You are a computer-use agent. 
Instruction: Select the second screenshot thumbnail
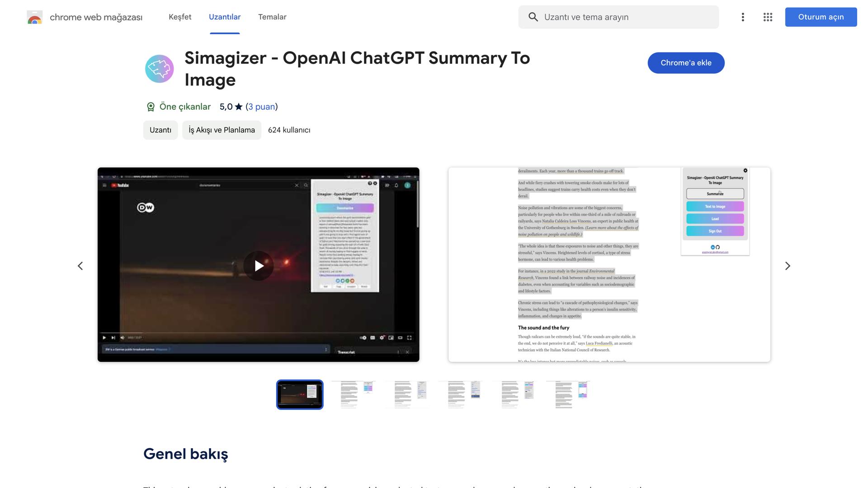point(354,394)
